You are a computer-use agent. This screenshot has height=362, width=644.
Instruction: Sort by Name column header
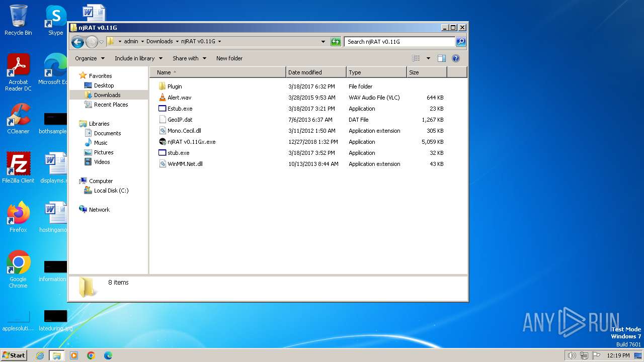218,72
